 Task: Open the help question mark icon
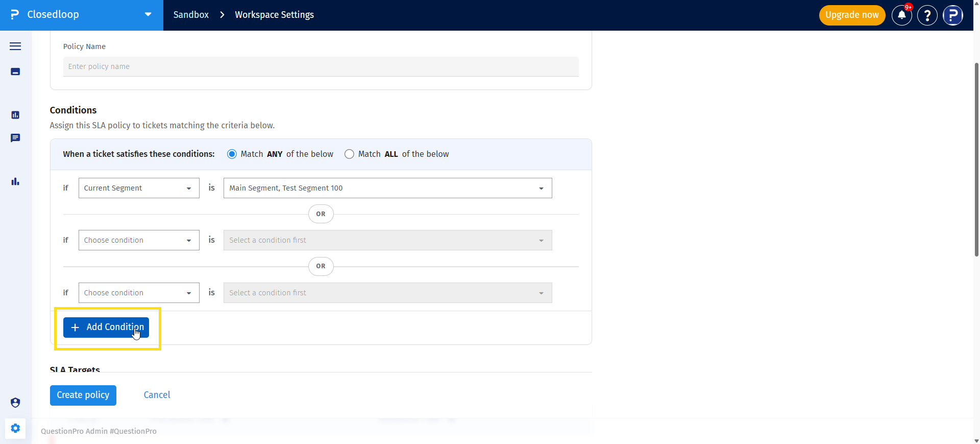click(x=927, y=15)
